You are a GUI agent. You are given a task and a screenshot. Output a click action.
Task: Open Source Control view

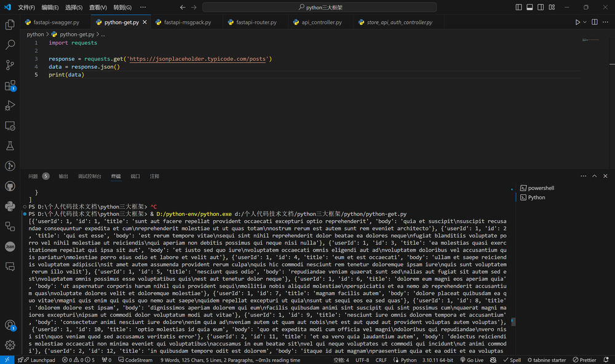pos(10,65)
